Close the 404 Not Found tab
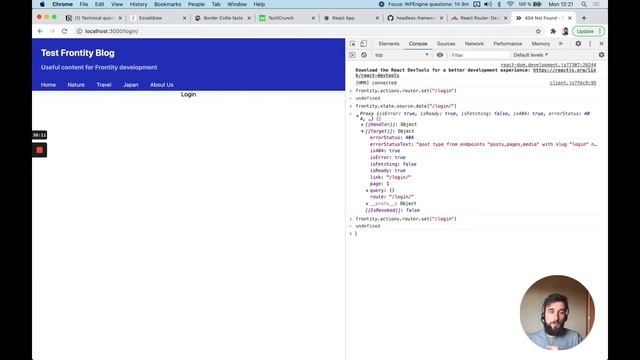Viewport: 640px width, 360px height. [x=570, y=18]
